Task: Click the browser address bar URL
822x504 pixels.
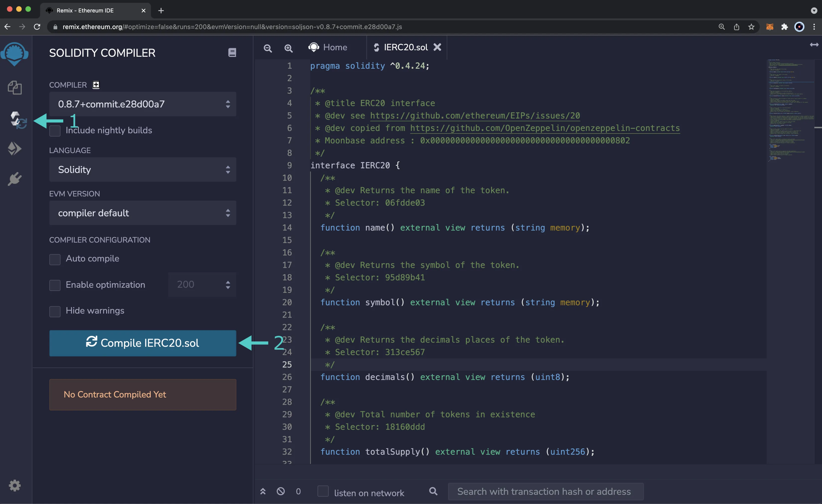Action: [x=232, y=27]
